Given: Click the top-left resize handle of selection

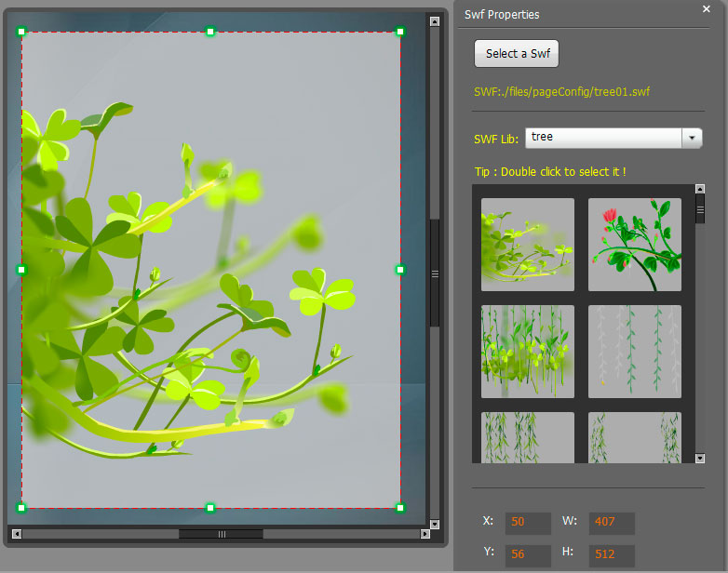Looking at the screenshot, I should point(21,32).
